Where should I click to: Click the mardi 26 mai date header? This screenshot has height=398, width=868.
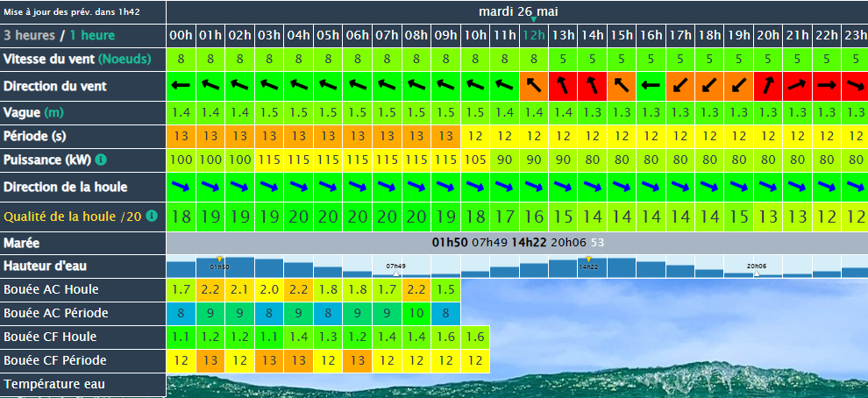(518, 11)
